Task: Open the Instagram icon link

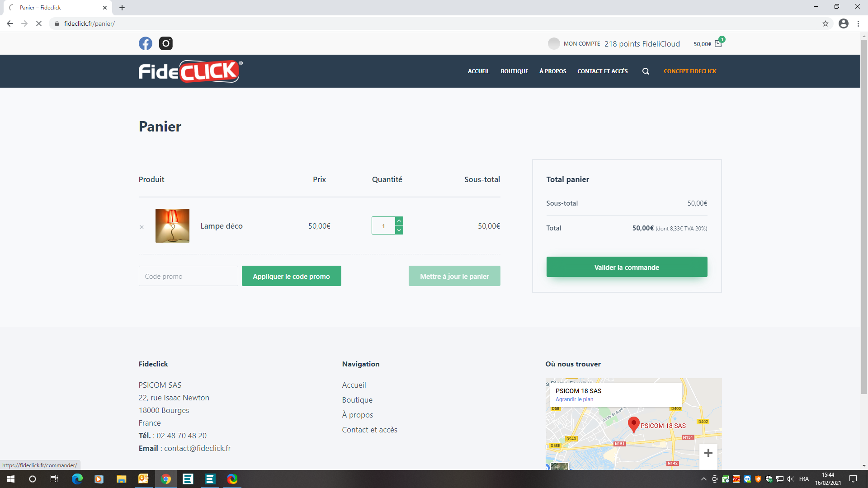Action: (x=166, y=43)
